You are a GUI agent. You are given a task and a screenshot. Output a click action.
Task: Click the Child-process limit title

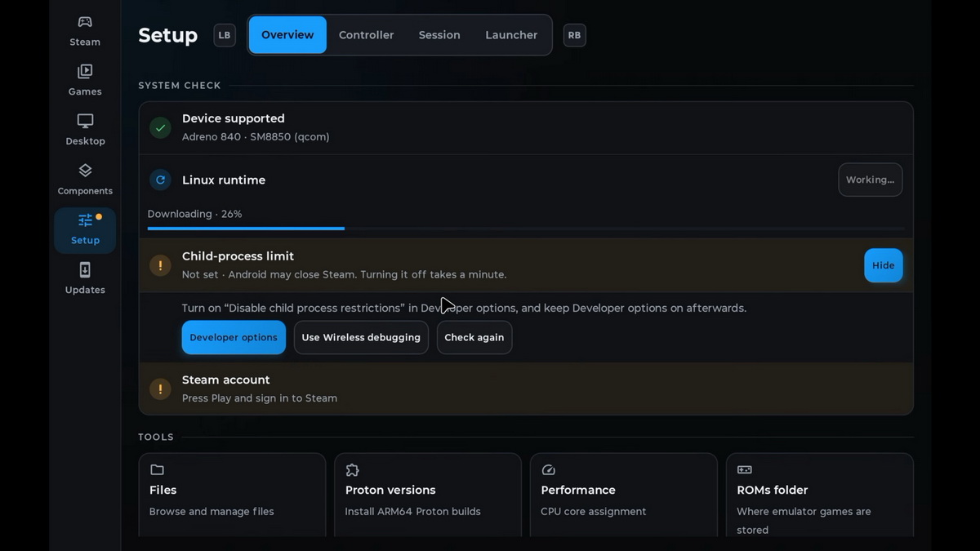(x=238, y=256)
